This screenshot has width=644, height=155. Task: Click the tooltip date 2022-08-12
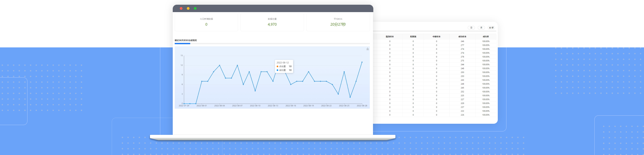pos(282,63)
